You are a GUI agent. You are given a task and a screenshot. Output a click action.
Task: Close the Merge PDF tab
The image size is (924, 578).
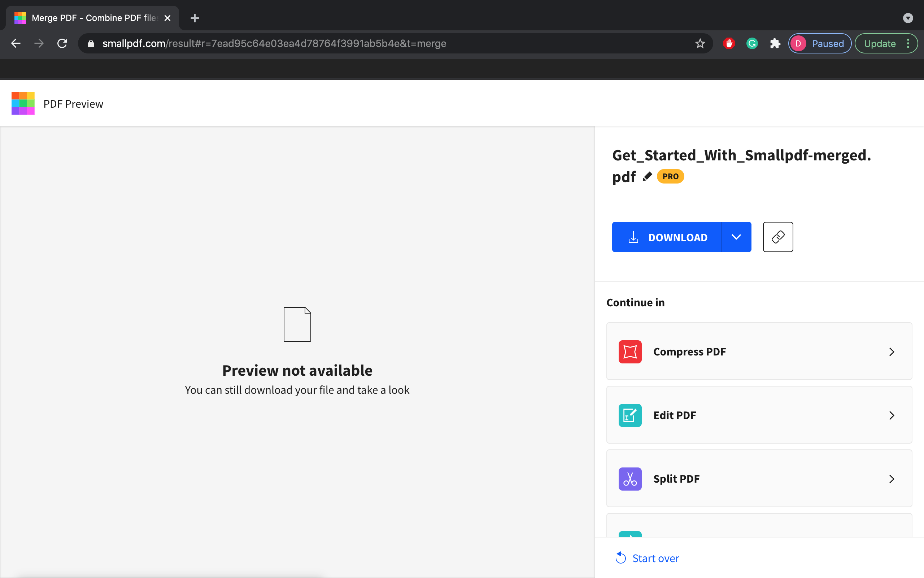point(167,18)
